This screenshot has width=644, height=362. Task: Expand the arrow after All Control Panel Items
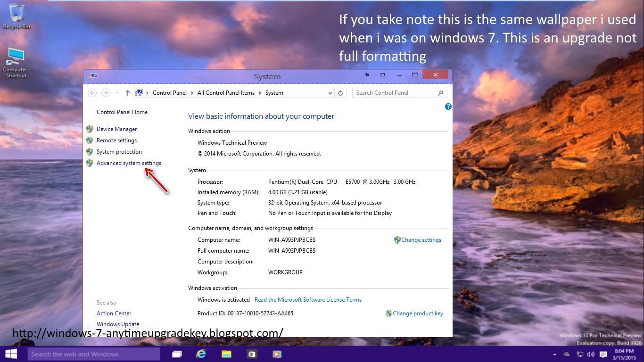(x=260, y=93)
